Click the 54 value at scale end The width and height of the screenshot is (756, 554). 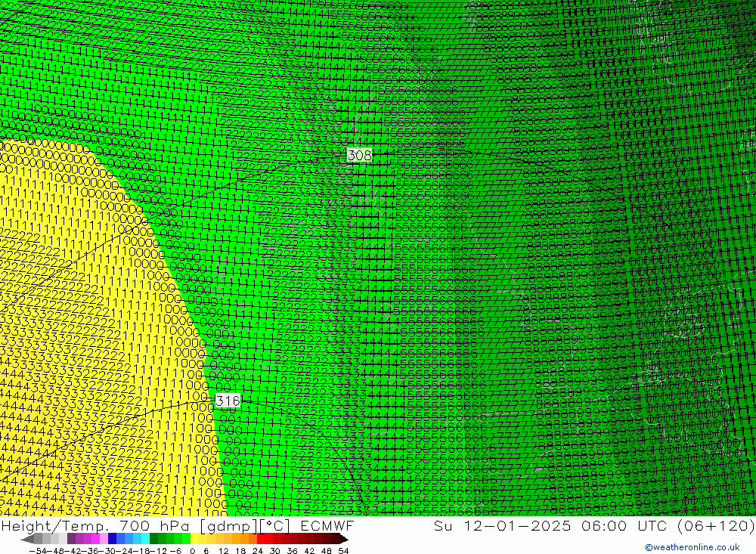(x=343, y=550)
